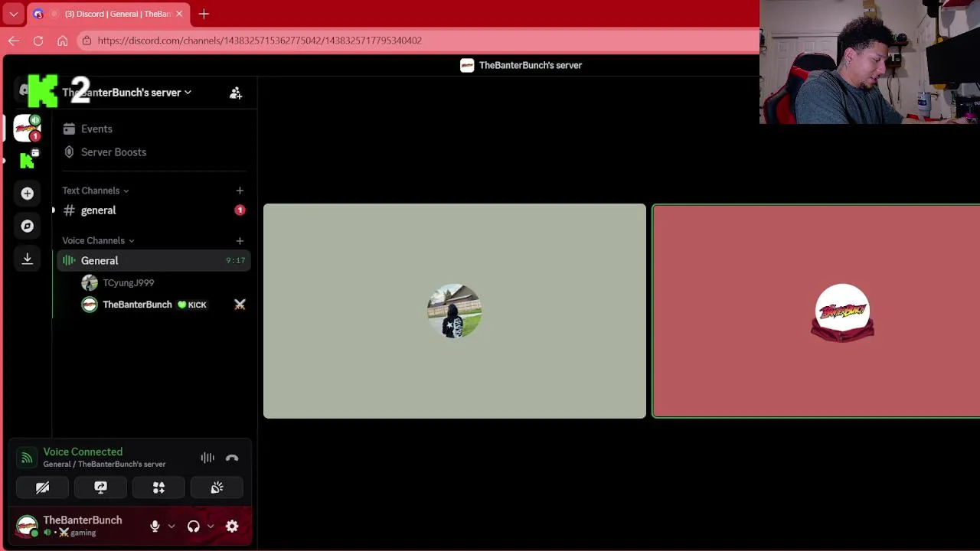Open microphone input options dropdown
980x551 pixels.
(171, 527)
